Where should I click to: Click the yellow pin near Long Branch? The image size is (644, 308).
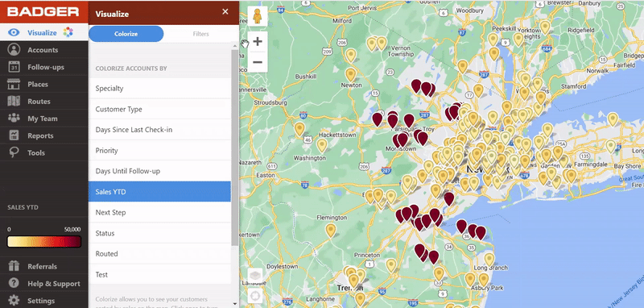(489, 260)
